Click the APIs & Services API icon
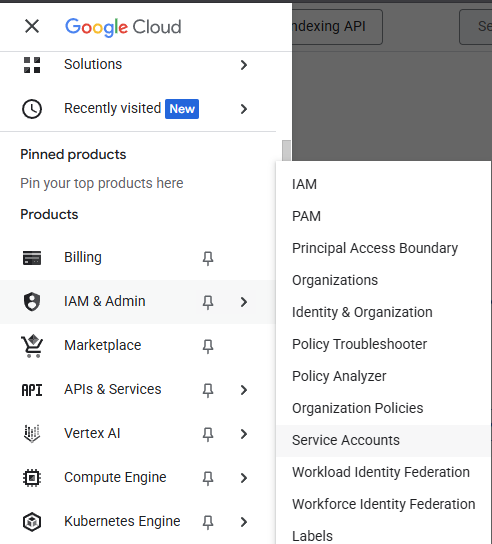This screenshot has width=492, height=544. [32, 390]
